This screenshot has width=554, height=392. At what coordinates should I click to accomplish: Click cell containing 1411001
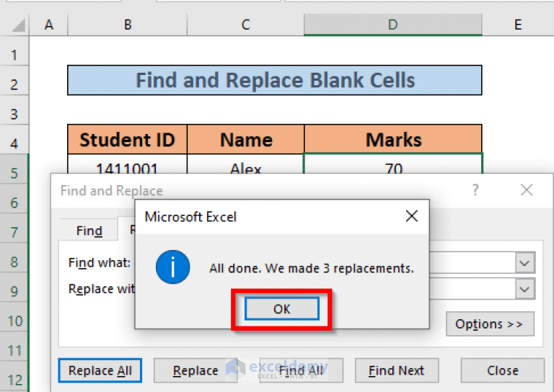point(127,164)
